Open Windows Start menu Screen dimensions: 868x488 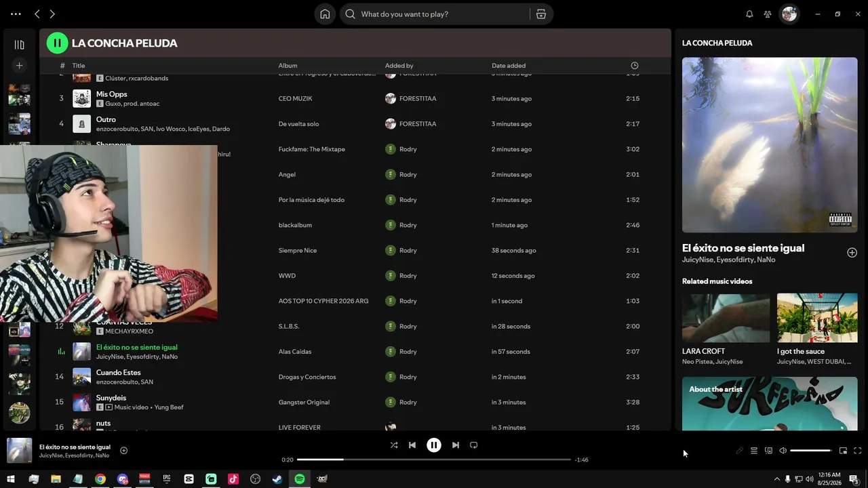[11, 479]
